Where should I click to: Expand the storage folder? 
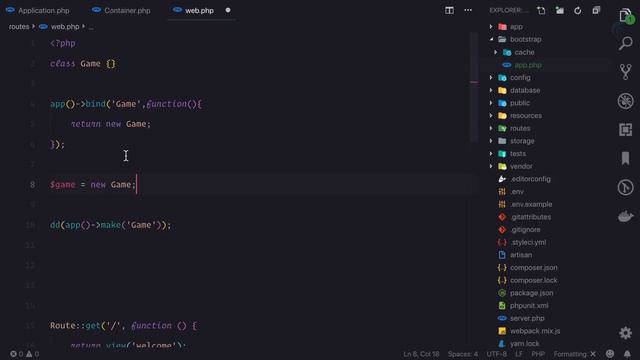522,141
